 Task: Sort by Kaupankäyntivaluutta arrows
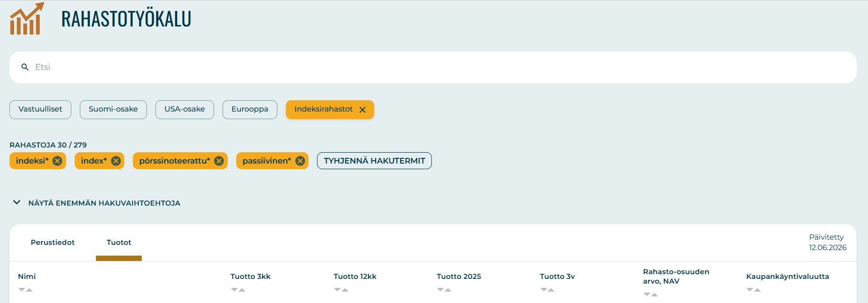[x=754, y=290]
